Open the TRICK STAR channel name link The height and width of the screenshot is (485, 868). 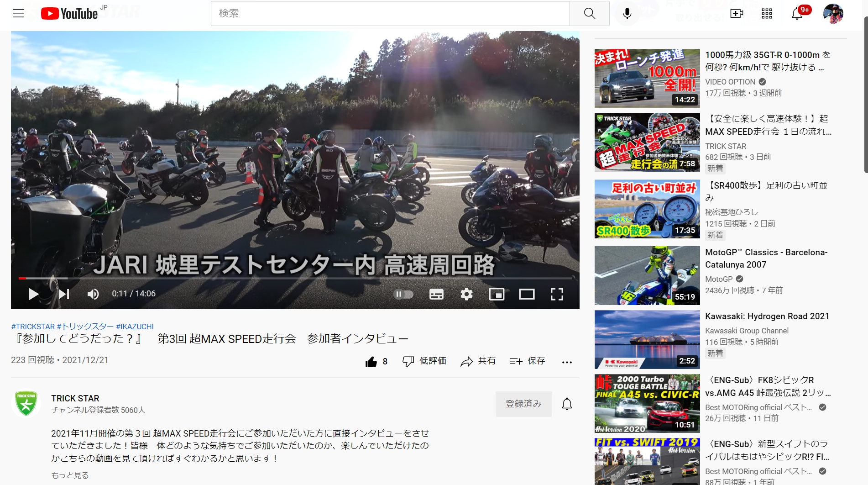click(x=75, y=398)
